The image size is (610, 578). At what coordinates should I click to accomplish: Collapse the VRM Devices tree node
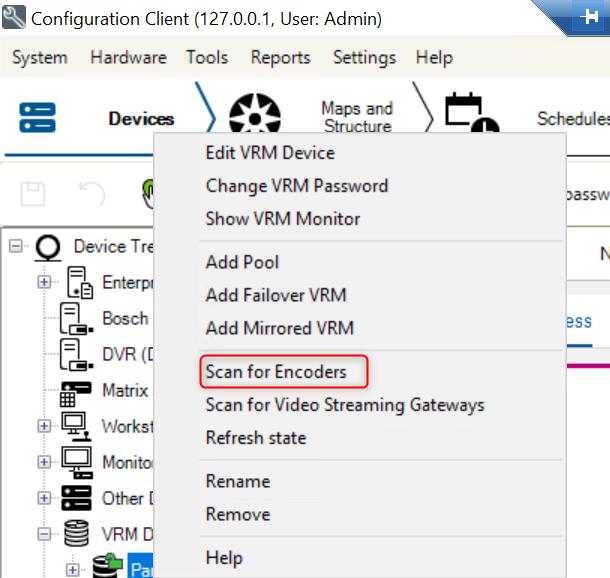point(44,534)
